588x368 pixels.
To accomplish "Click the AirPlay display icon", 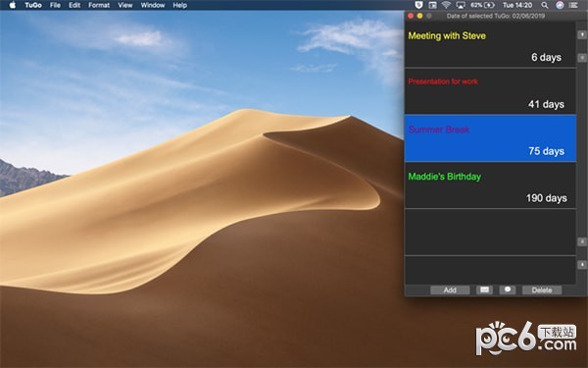I will pos(461,5).
